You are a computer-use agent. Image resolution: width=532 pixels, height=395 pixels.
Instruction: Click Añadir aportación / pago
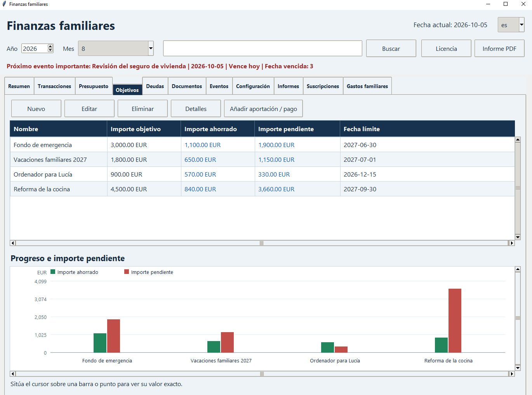coord(263,109)
